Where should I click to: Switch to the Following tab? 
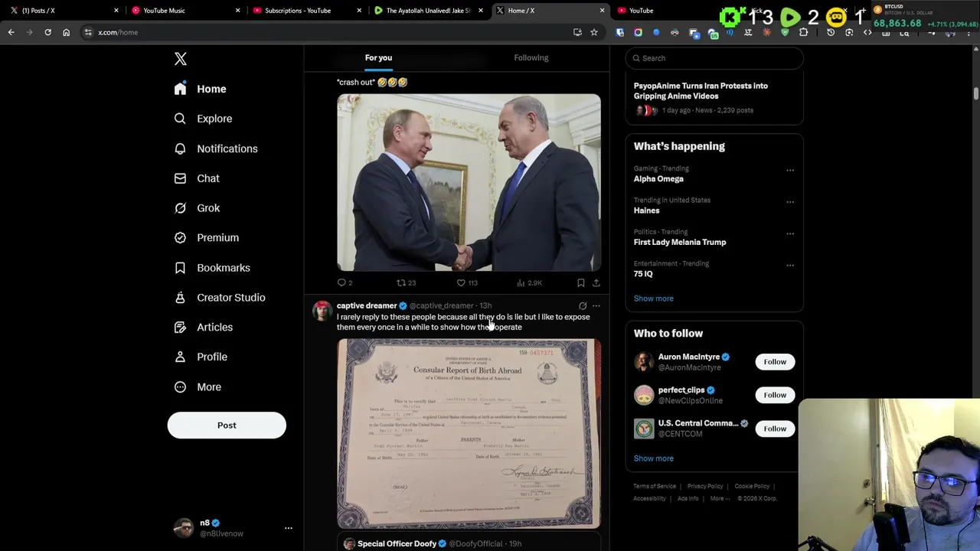click(531, 58)
